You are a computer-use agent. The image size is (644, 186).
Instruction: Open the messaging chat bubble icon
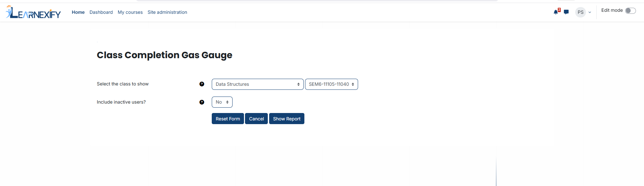pos(566,12)
